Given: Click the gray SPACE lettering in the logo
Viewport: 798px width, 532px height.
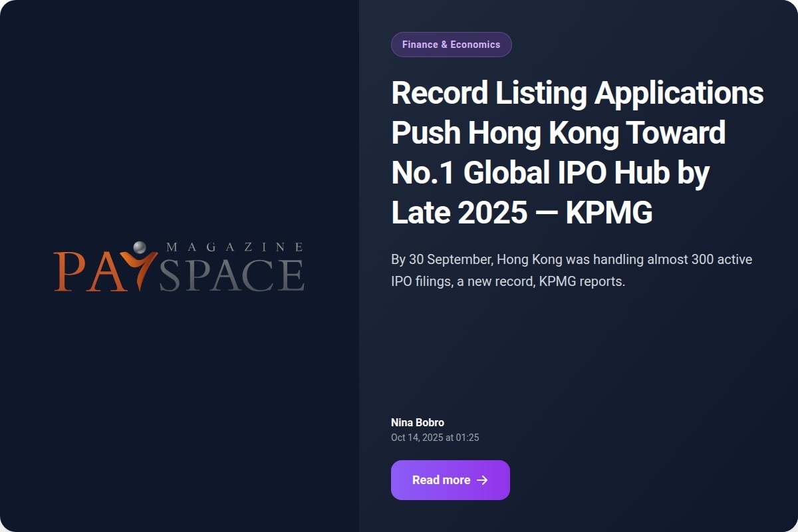Looking at the screenshot, I should tap(231, 275).
